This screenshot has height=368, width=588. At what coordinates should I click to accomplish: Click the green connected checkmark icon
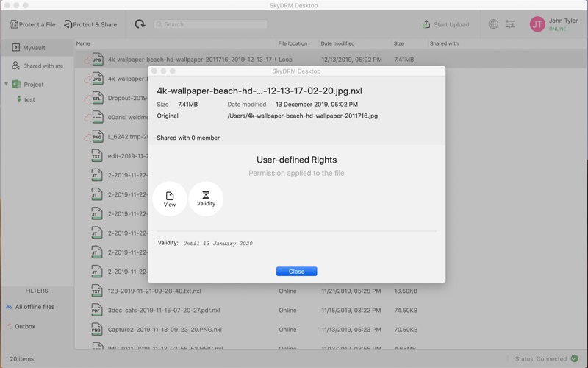click(x=574, y=358)
